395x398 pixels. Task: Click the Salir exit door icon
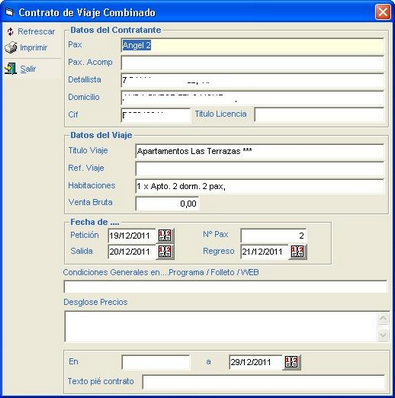[11, 69]
